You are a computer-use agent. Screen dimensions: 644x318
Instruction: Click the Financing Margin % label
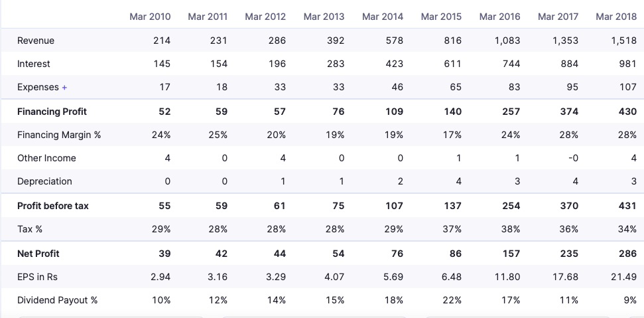coord(59,135)
